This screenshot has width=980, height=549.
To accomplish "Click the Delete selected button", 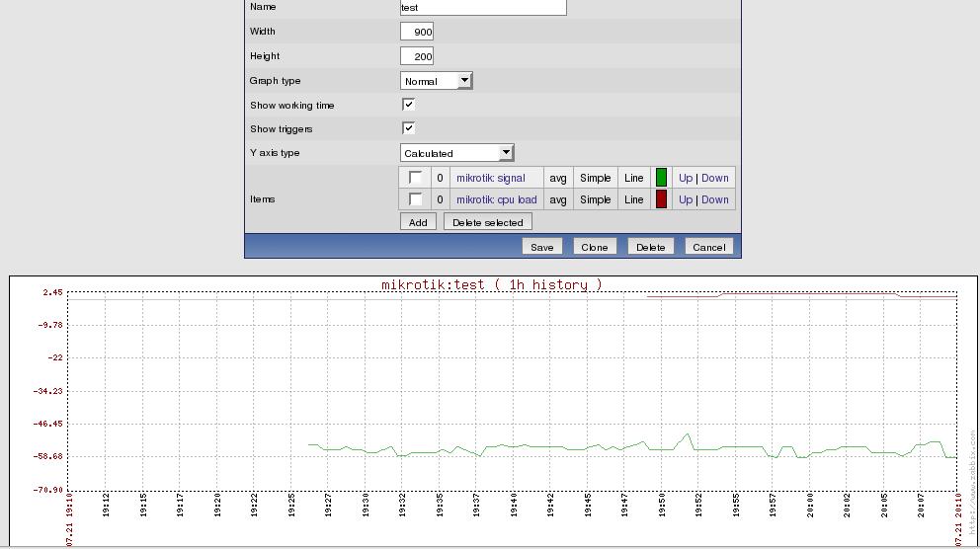I will click(487, 222).
